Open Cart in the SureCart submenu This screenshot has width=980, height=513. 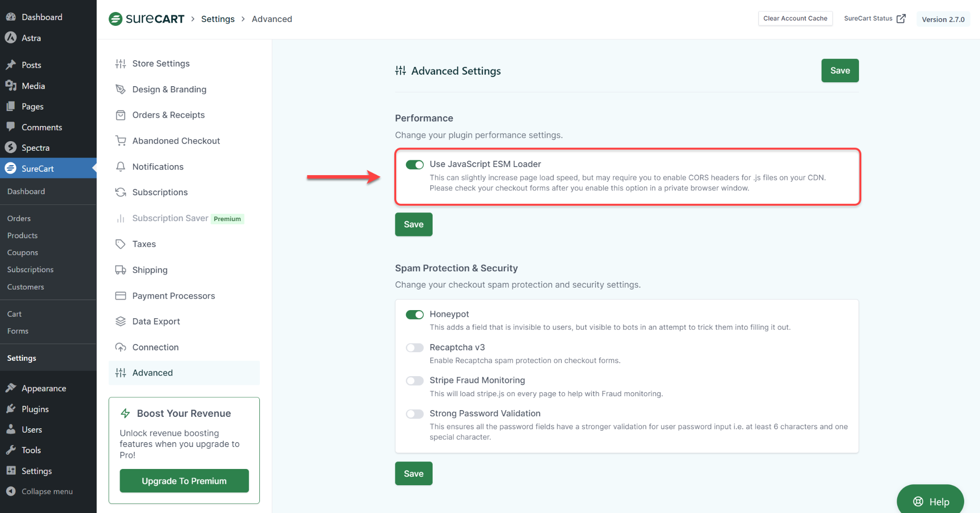(14, 314)
